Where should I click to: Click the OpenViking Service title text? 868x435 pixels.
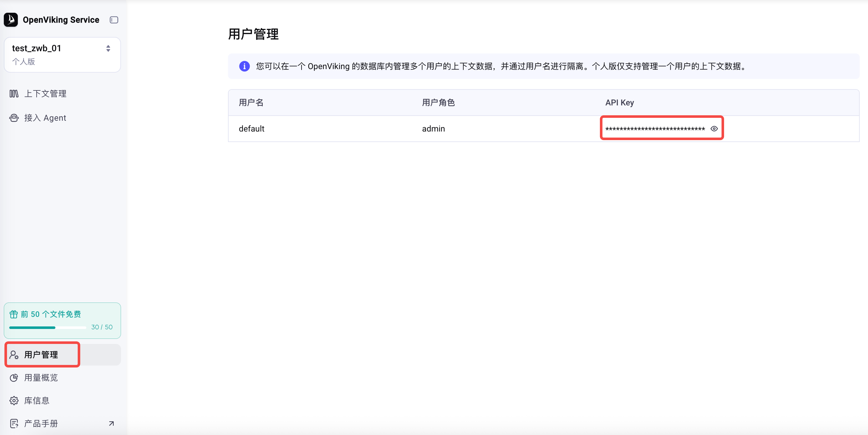61,20
